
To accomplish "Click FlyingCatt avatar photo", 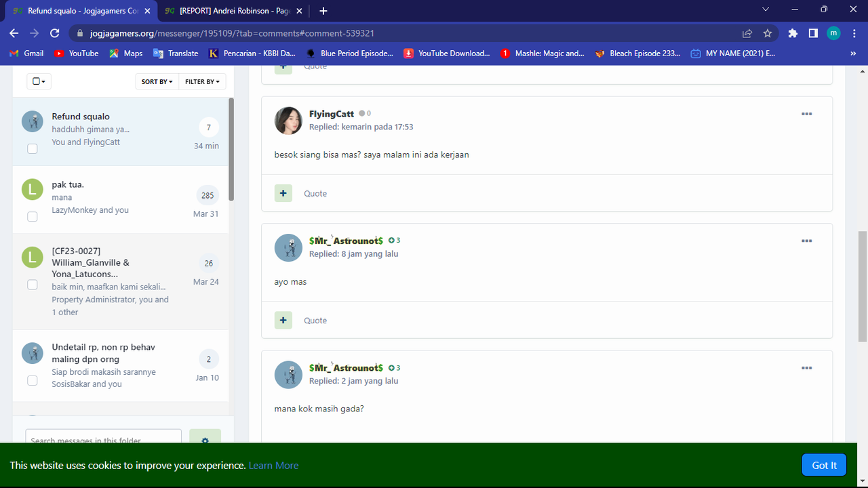I will pyautogui.click(x=288, y=121).
